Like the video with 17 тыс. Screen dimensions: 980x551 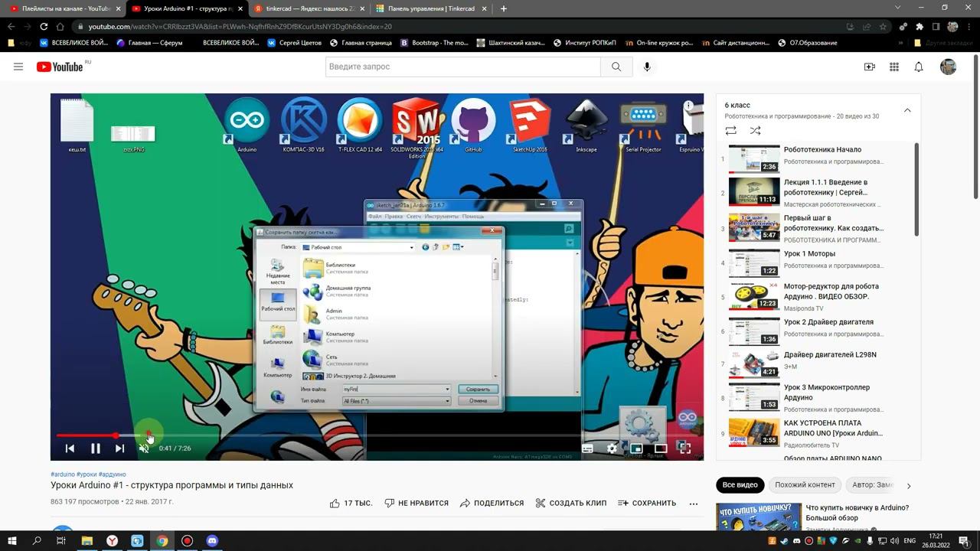tap(351, 504)
